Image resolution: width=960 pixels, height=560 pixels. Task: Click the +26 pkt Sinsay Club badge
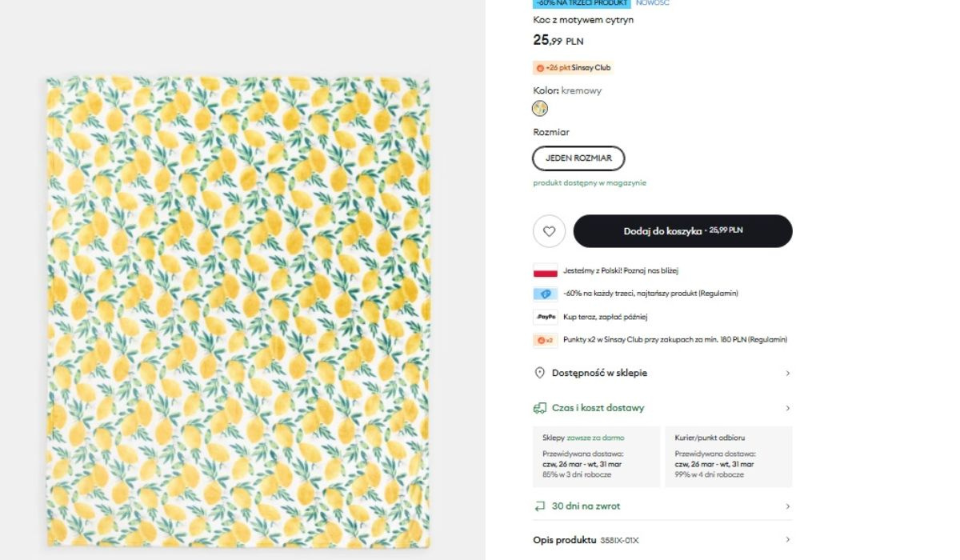tap(573, 68)
